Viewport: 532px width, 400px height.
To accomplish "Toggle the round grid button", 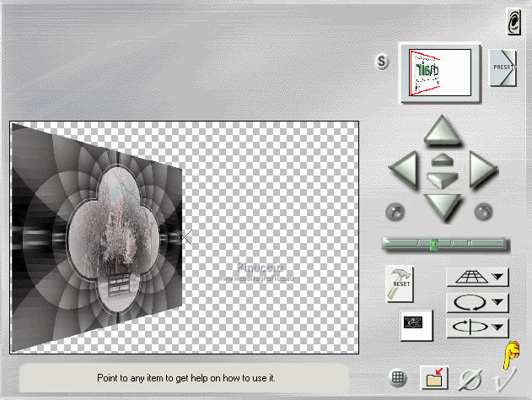I will tap(398, 377).
